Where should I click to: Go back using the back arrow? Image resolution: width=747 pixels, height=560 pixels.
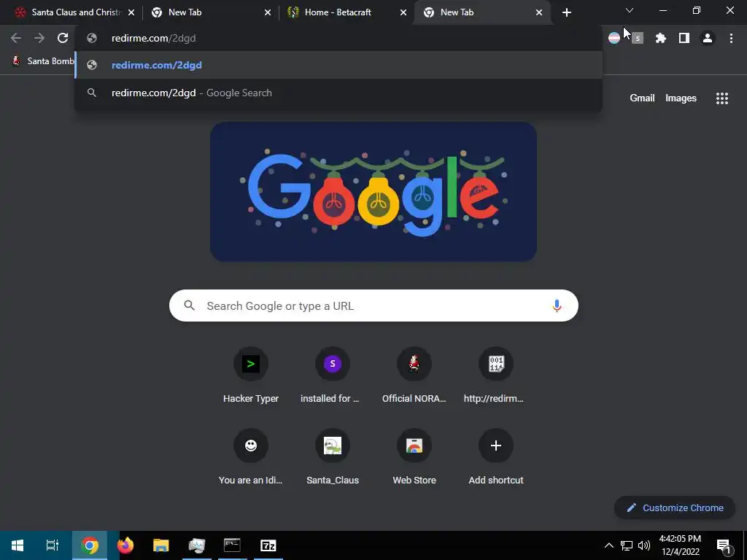click(x=16, y=38)
